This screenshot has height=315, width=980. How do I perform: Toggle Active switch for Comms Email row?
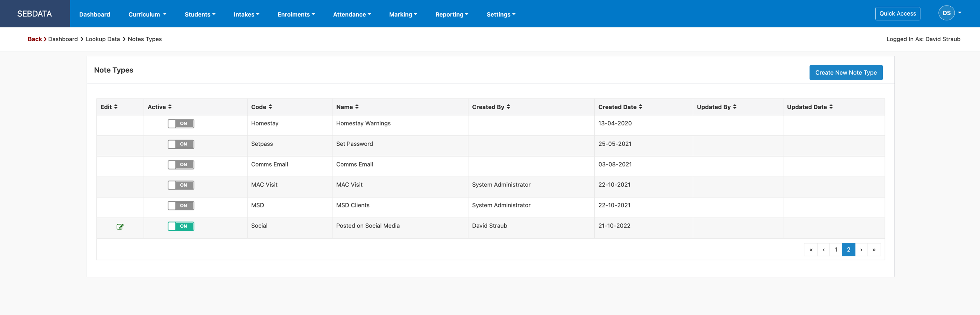[x=181, y=165]
